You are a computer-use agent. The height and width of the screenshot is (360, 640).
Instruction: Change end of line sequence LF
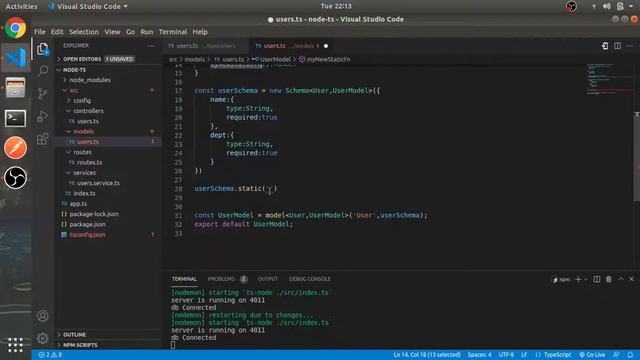(524, 355)
